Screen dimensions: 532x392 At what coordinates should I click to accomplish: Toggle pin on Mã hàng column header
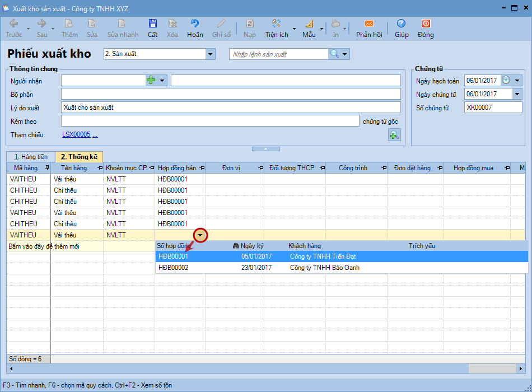point(47,168)
